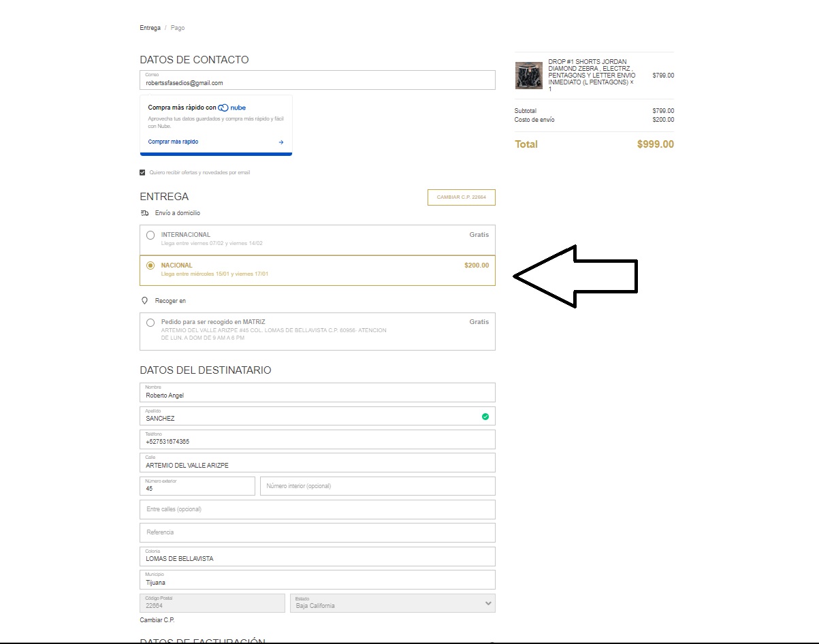Image resolution: width=819 pixels, height=644 pixels.
Task: Choose pickup at MATRIZ radio option
Action: coord(150,323)
